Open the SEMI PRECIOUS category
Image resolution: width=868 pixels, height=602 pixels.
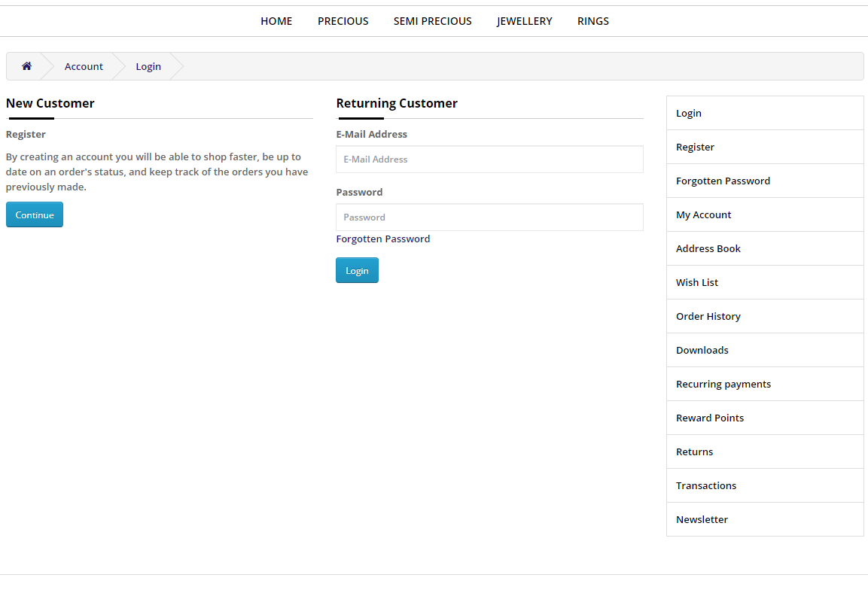coord(432,21)
